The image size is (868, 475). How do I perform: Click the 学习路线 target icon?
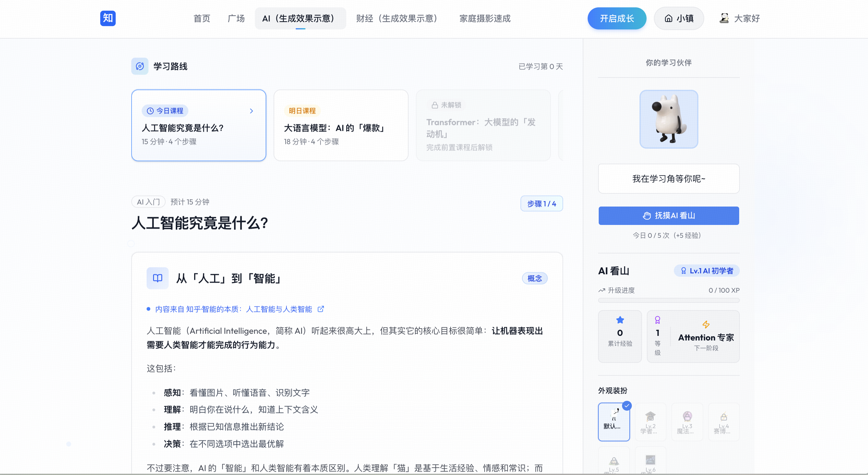[x=140, y=66]
